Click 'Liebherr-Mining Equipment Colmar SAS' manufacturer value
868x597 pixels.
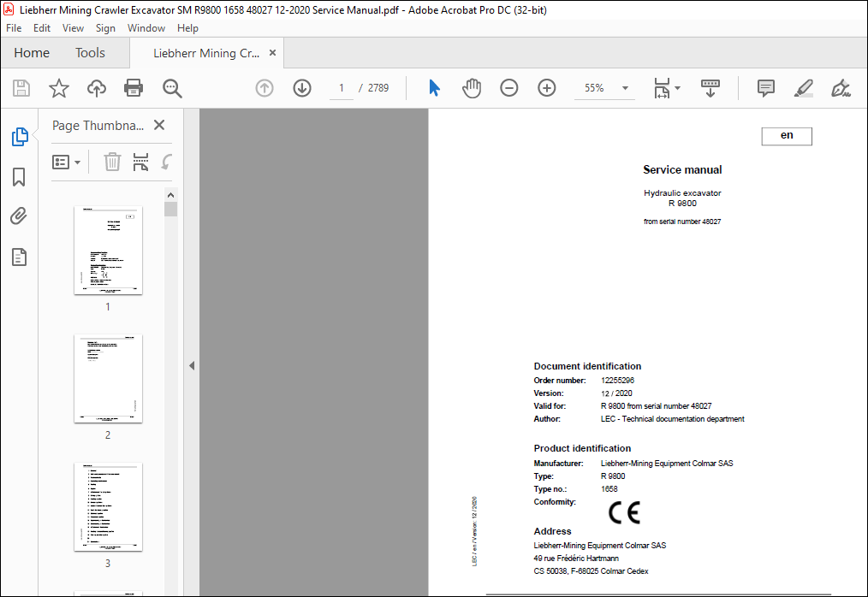coord(667,464)
